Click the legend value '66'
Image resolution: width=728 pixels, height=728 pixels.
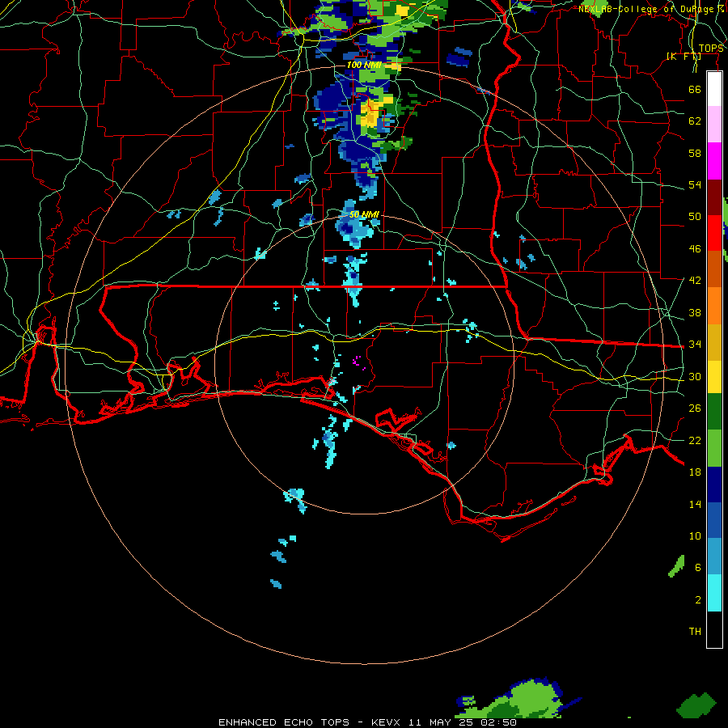[x=695, y=89]
